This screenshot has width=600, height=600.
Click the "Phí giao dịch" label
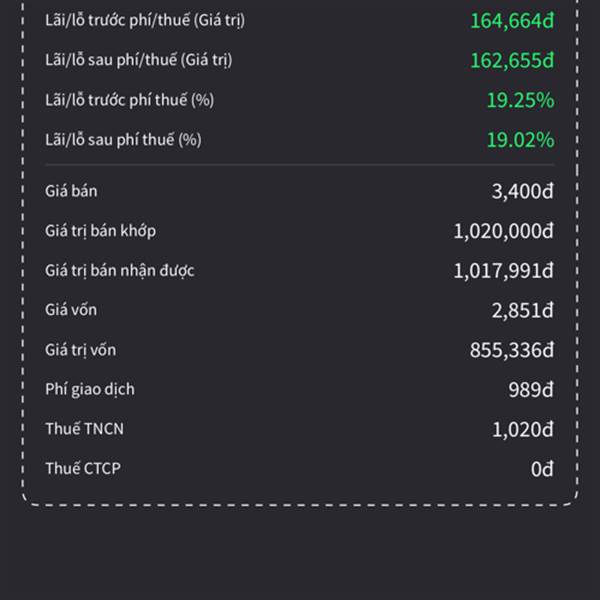[x=90, y=389]
